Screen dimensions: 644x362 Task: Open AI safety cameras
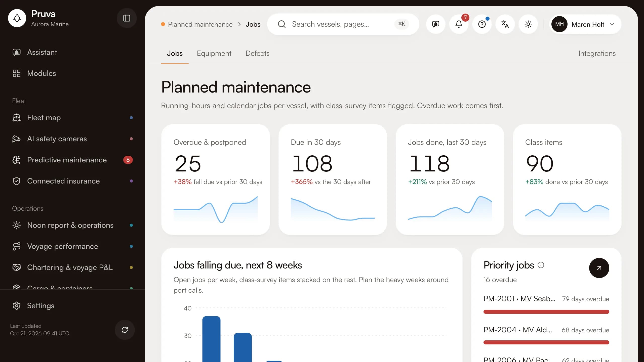[72, 139]
